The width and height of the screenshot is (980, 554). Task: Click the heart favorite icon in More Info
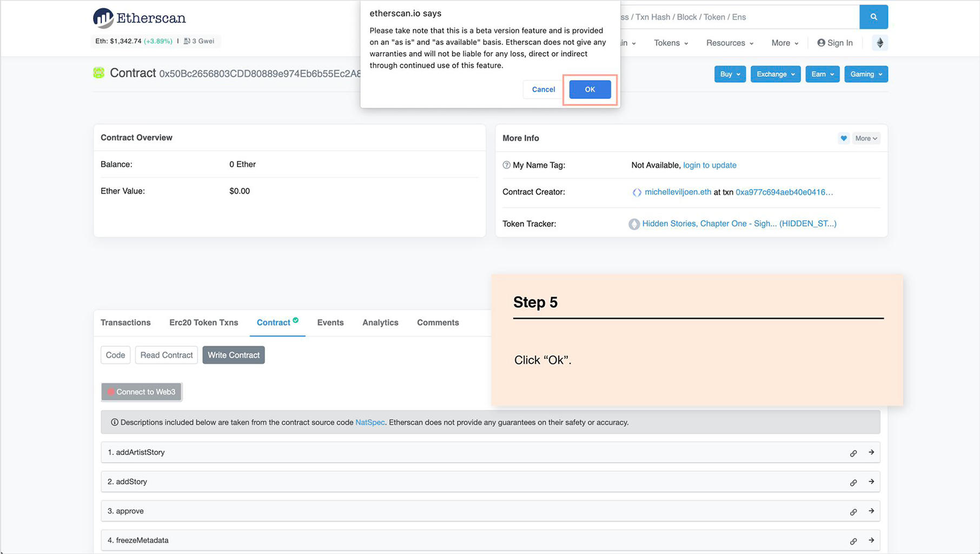[844, 138]
